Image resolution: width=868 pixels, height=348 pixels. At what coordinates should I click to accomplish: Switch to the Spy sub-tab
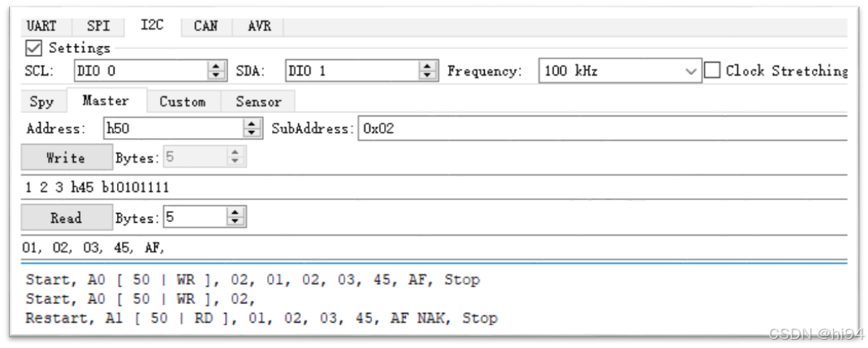[x=42, y=102]
